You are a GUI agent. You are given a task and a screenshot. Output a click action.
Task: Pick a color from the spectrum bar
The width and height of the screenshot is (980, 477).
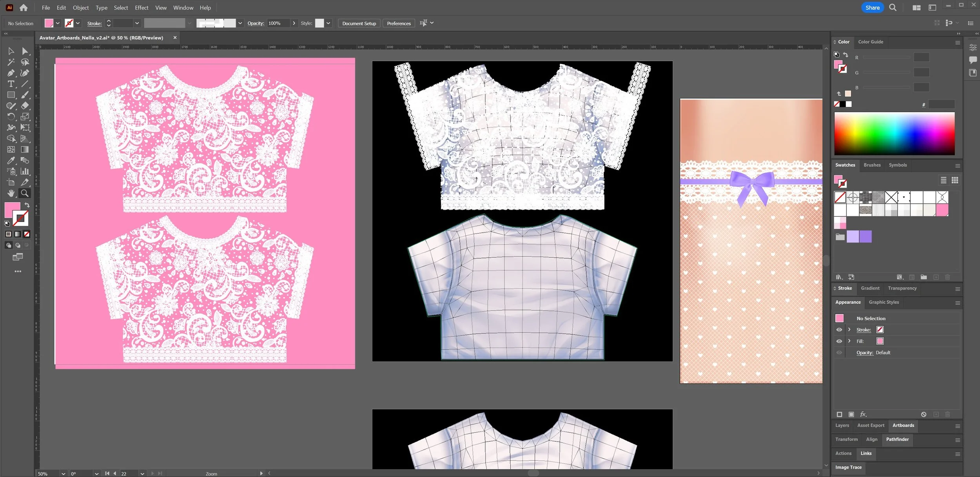coord(894,133)
